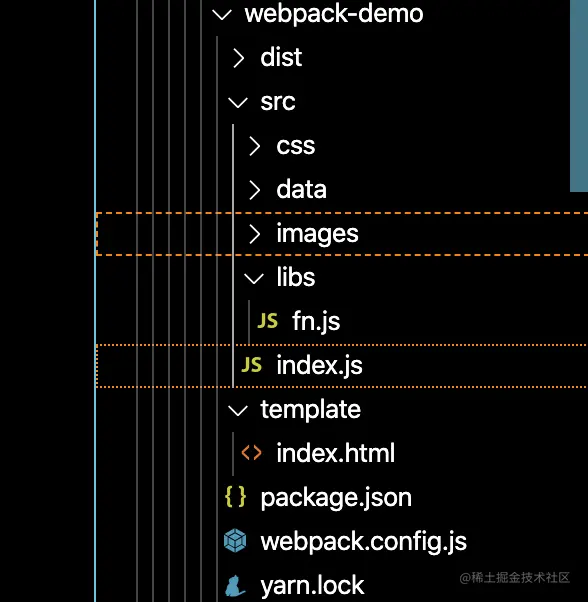
Task: Collapse the webpack-demo root folder chevron
Action: pyautogui.click(x=222, y=15)
